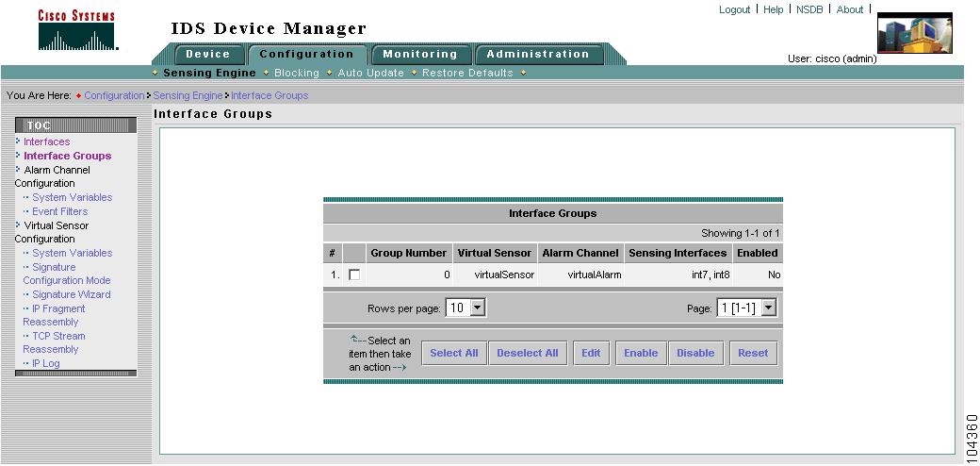This screenshot has width=980, height=466.
Task: Click the 'User: cisco (admin)' text
Action: pyautogui.click(x=832, y=59)
